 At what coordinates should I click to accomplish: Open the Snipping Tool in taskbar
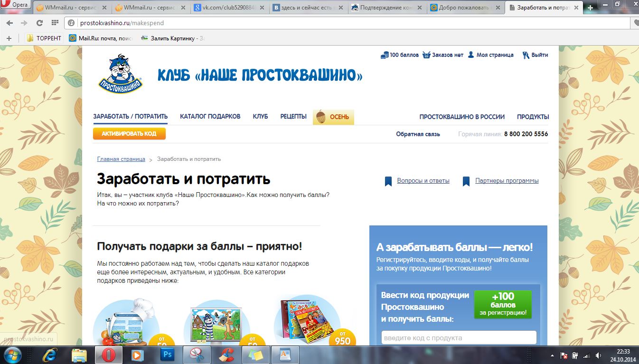click(x=197, y=355)
